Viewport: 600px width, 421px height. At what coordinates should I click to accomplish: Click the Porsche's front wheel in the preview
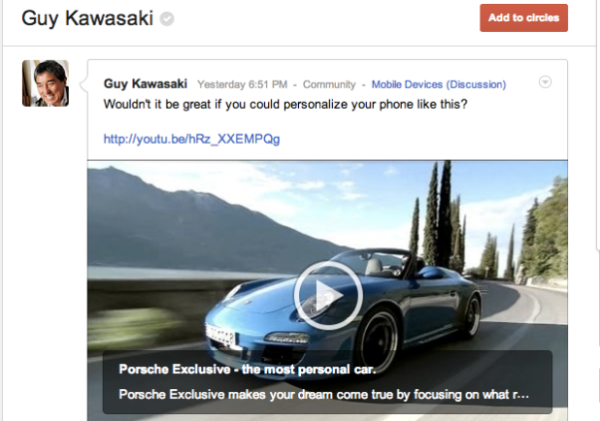pyautogui.click(x=379, y=339)
